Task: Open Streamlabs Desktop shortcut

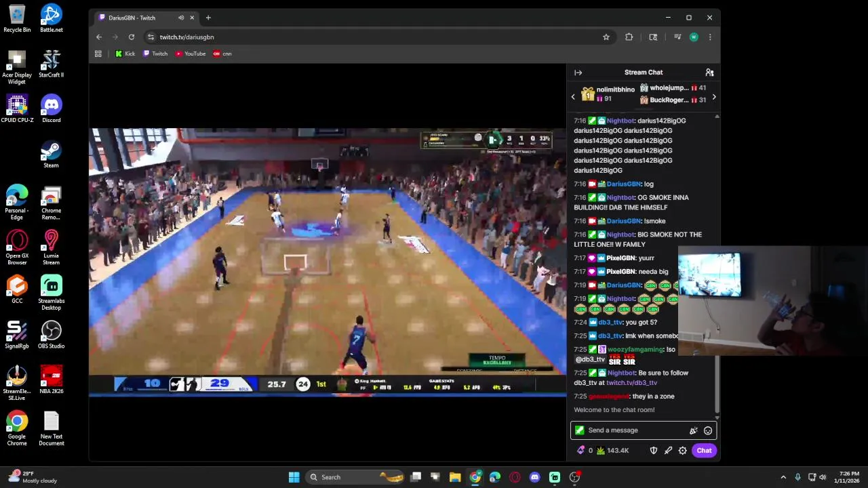Action: tap(51, 293)
